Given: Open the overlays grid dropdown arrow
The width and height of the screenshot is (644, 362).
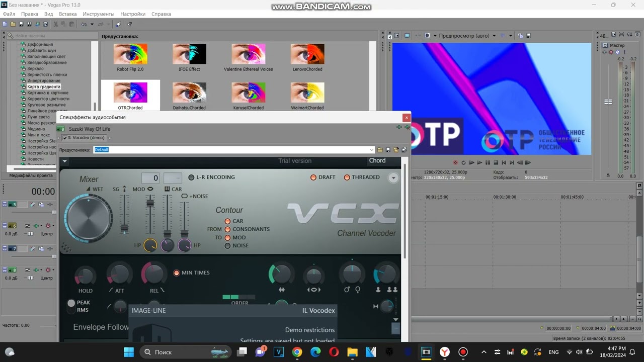Looking at the screenshot, I should pos(511,36).
